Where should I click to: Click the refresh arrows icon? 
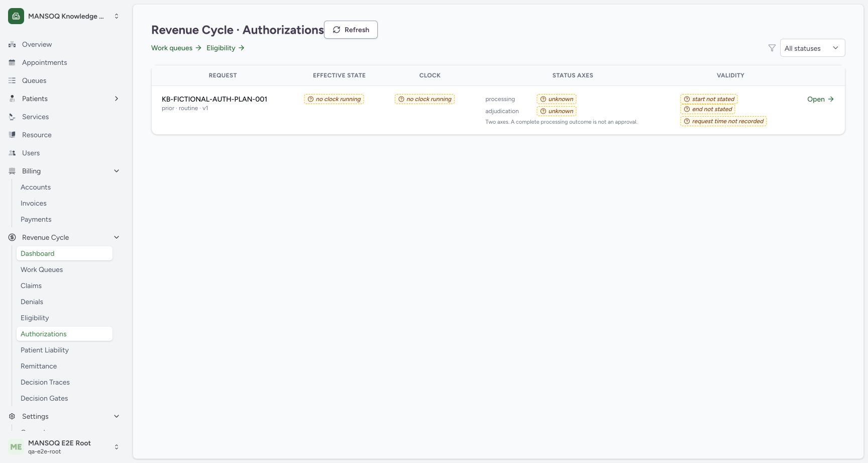click(x=337, y=30)
